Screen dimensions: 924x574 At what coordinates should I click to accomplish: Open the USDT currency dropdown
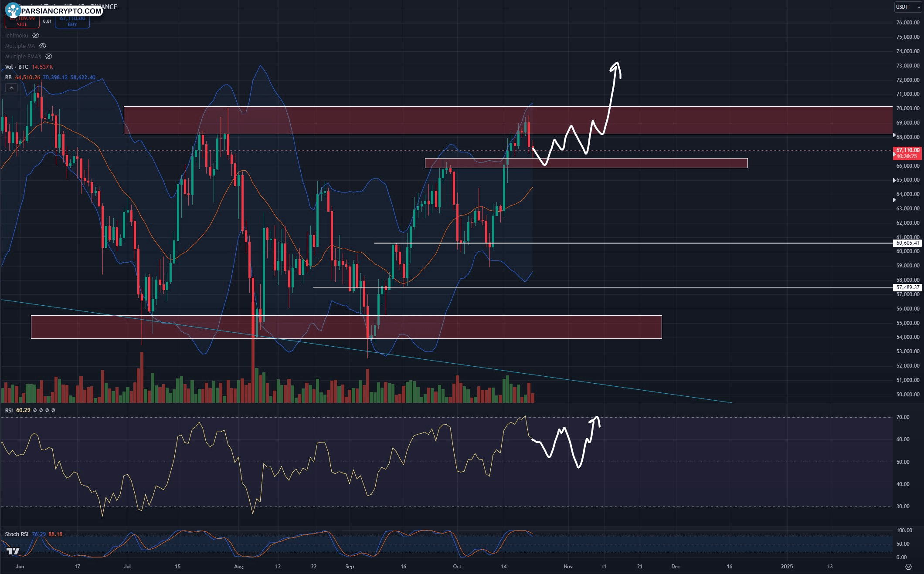908,7
